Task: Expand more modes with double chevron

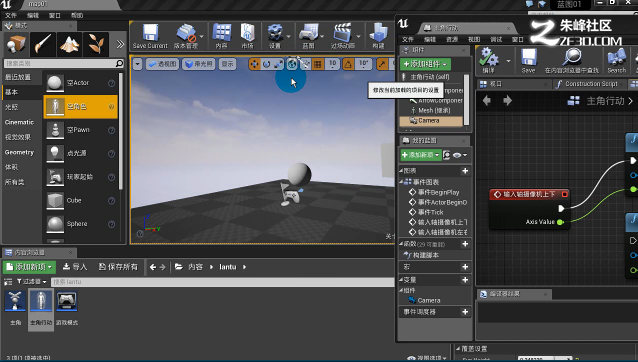Action: [120, 44]
